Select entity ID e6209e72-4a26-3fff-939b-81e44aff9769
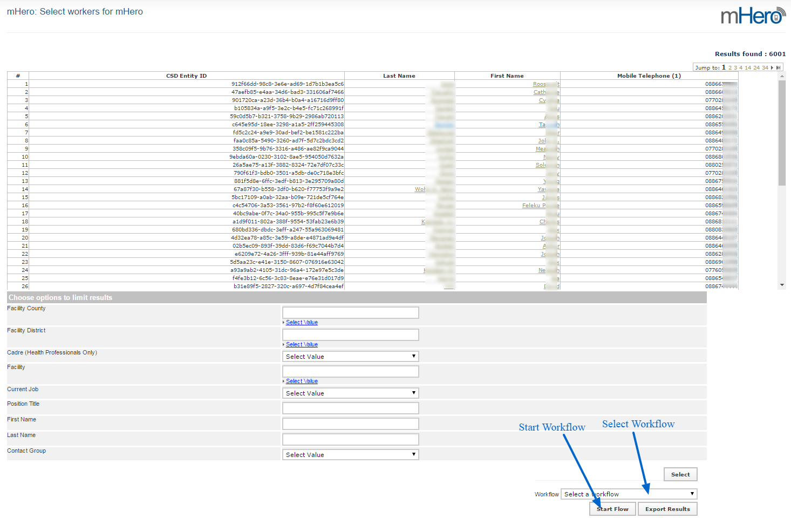Image resolution: width=791 pixels, height=532 pixels. [289, 254]
